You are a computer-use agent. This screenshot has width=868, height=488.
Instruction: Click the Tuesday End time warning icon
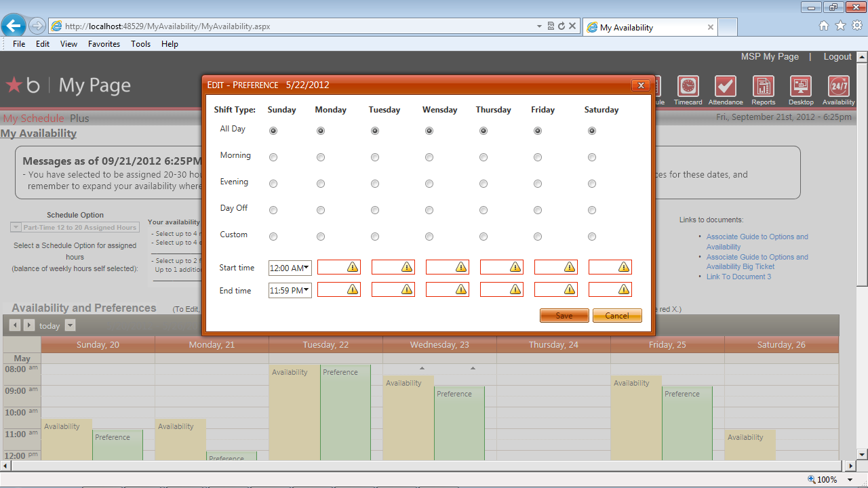[407, 290]
